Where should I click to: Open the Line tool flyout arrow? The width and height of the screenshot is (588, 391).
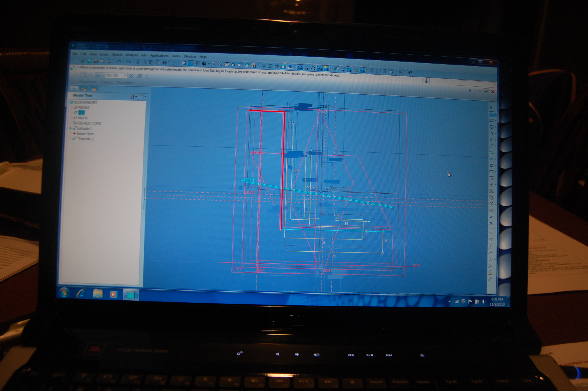click(495, 114)
